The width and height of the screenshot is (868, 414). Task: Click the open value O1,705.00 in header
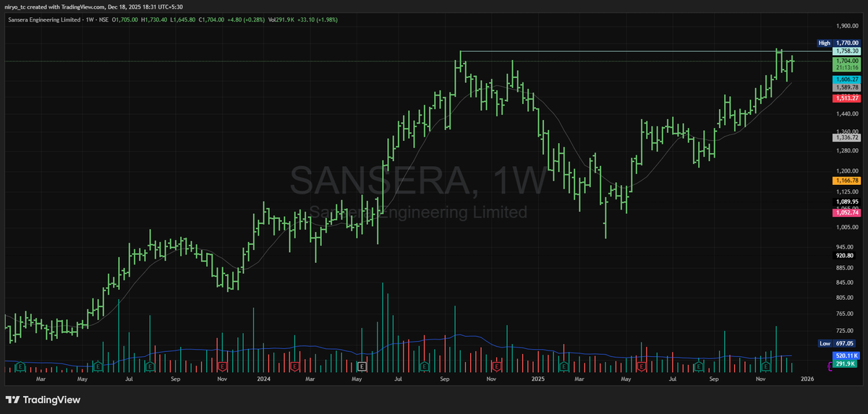point(125,19)
